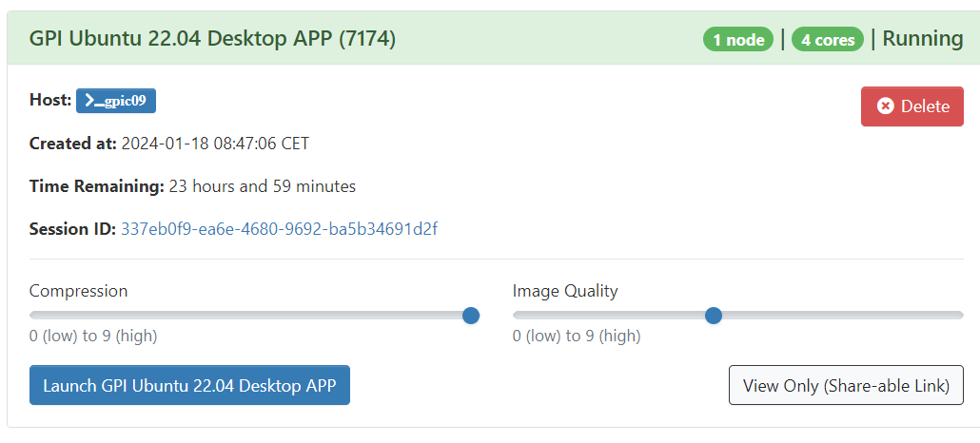Screen dimensions: 980x443
Task: Click the Time Remaining value text
Action: tap(262, 186)
